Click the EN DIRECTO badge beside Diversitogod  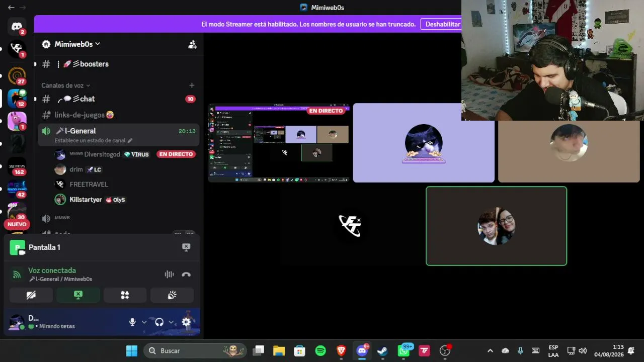(176, 154)
